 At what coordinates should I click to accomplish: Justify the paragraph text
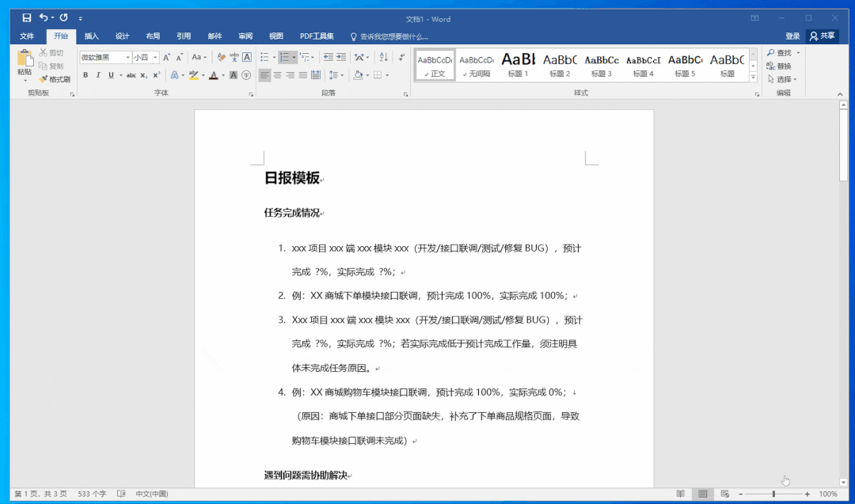(302, 75)
